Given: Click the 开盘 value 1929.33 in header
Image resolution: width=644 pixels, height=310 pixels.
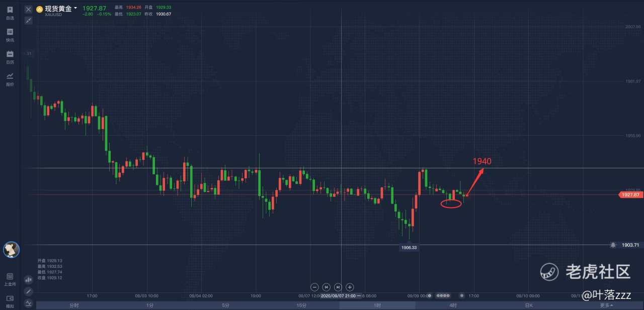Looking at the screenshot, I should 164,8.
